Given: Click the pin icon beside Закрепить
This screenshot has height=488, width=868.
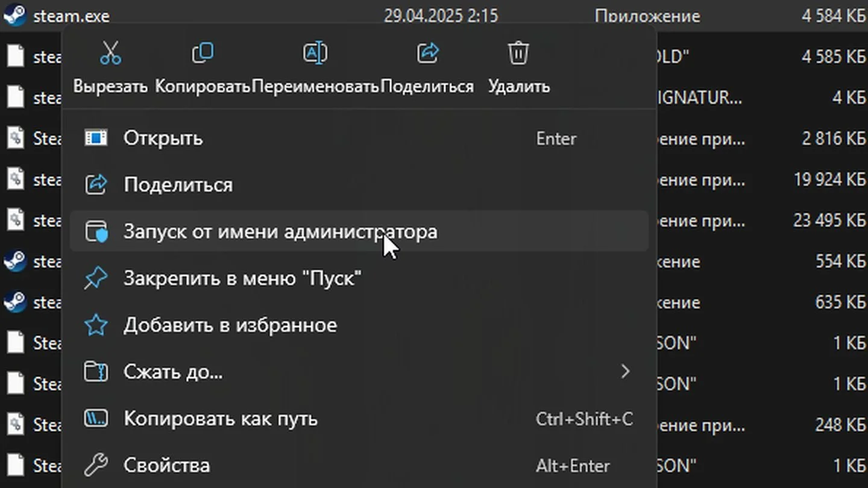Looking at the screenshot, I should [96, 278].
